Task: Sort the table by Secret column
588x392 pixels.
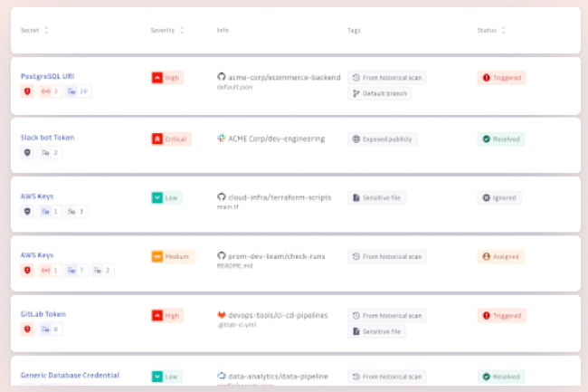Action: 46,30
